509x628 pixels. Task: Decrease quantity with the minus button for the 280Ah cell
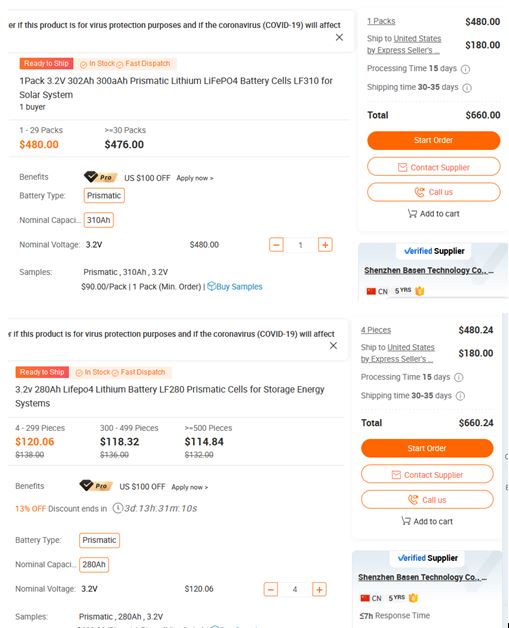pyautogui.click(x=271, y=590)
